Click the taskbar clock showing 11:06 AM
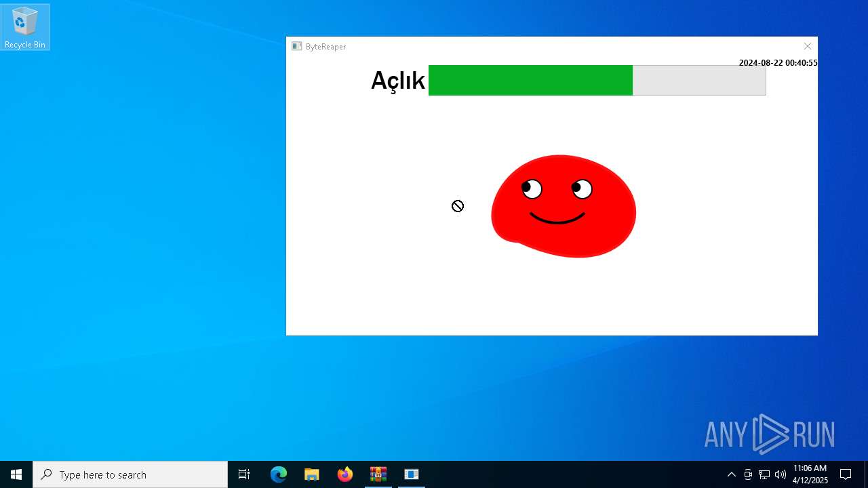This screenshot has height=488, width=868. point(810,474)
